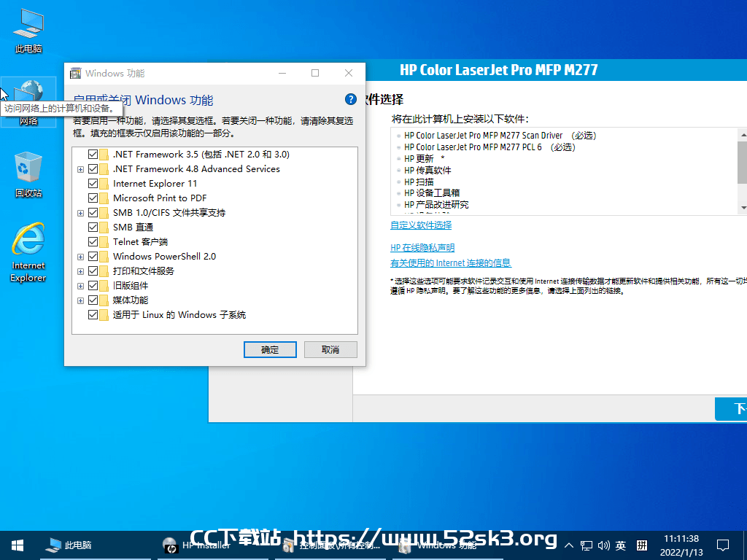Select the 网络 desktop icon
This screenshot has width=747, height=560.
click(x=28, y=102)
